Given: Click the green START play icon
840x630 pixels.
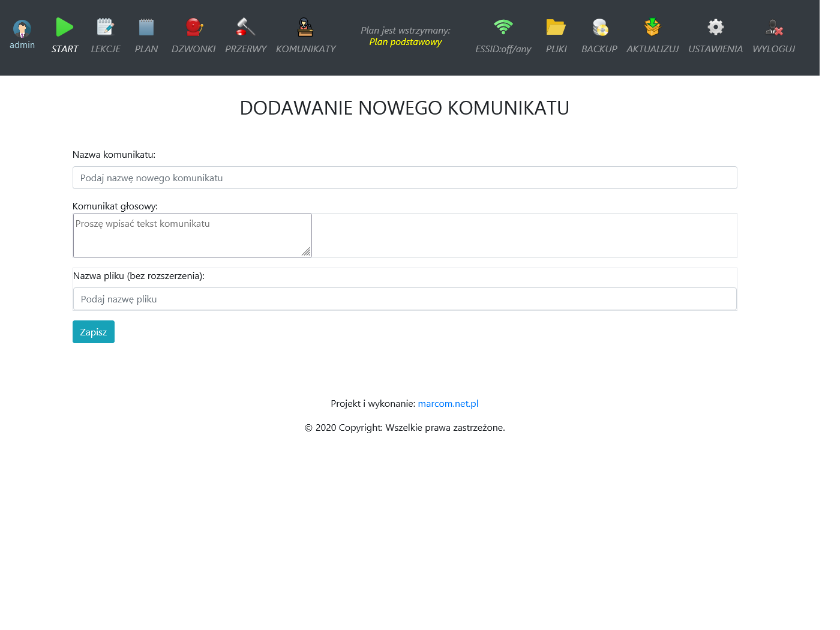Looking at the screenshot, I should (64, 27).
